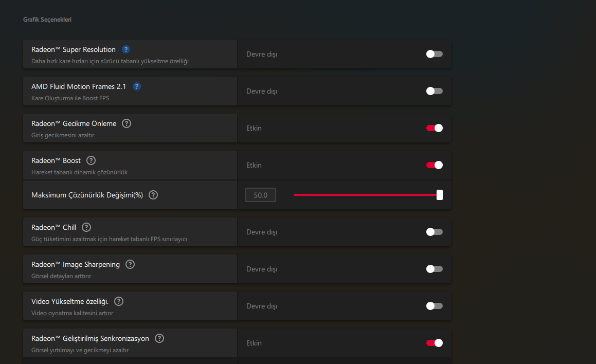Disable the Radeon Gecikme Önleme toggle
This screenshot has width=596, height=364.
pyautogui.click(x=434, y=128)
